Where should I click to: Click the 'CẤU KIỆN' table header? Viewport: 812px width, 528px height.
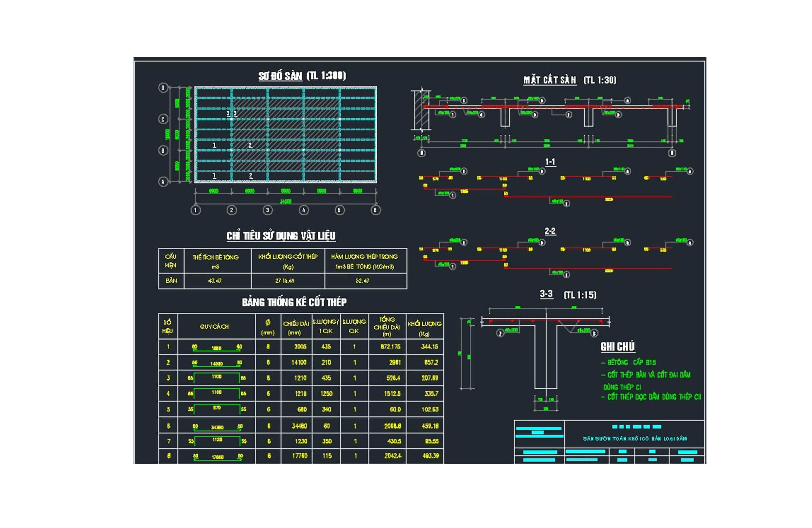tap(171, 261)
